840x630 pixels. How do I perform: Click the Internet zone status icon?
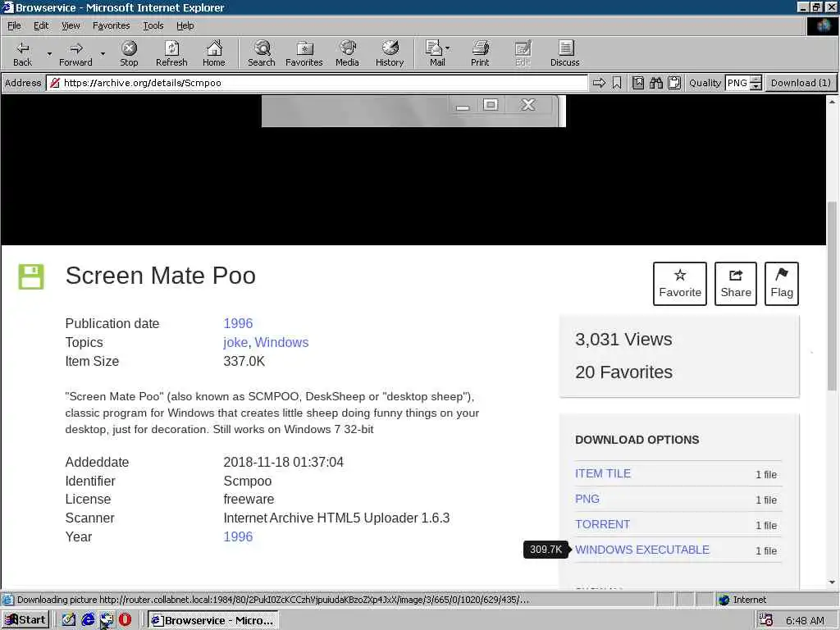click(x=724, y=600)
